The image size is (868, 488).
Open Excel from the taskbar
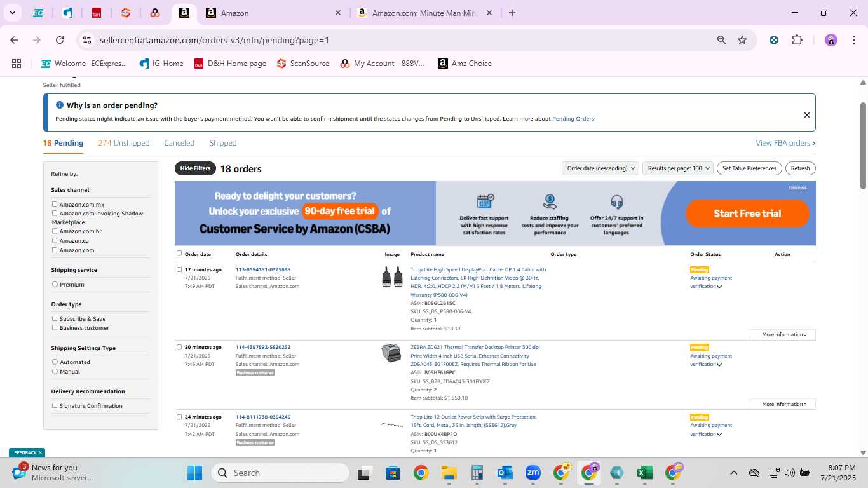pos(644,473)
